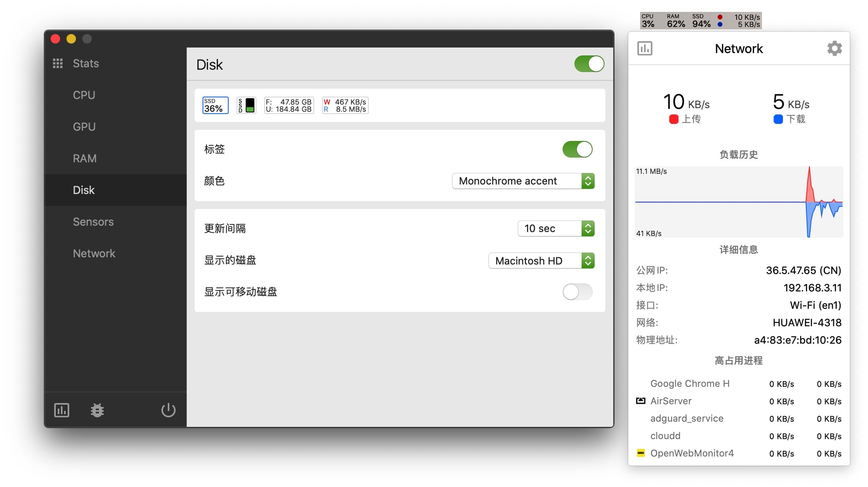
Task: Open Network popup settings gear
Action: coord(834,48)
